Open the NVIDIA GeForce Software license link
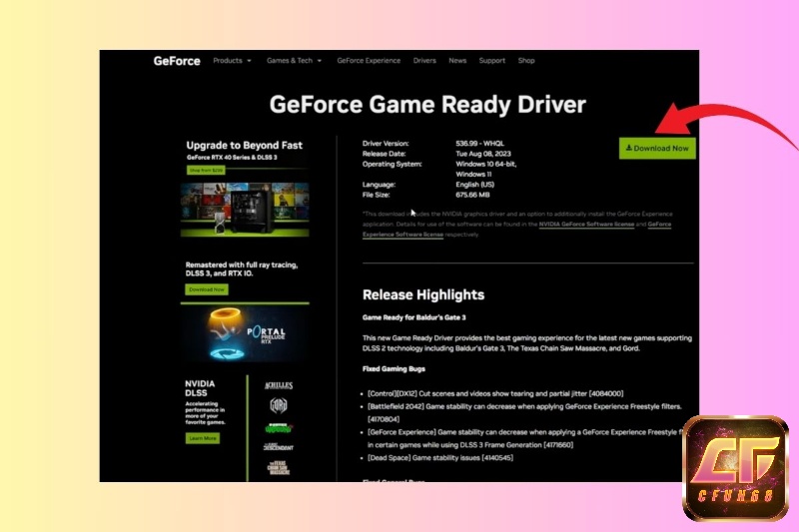 (586, 224)
